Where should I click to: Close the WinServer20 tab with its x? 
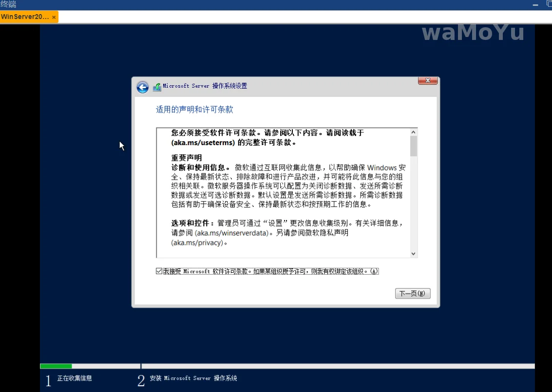pos(54,17)
